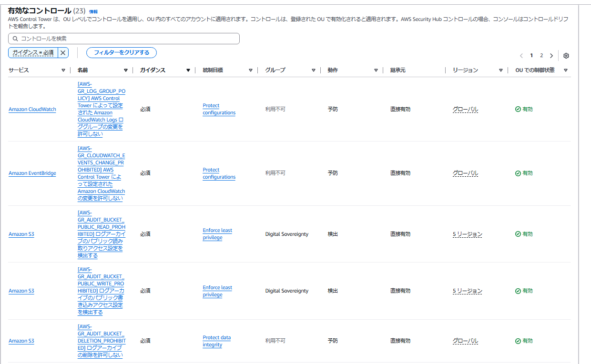591x364 pixels.
Task: Click 必須 guidance in DELETION_PROHIBITED row
Action: coord(145,341)
